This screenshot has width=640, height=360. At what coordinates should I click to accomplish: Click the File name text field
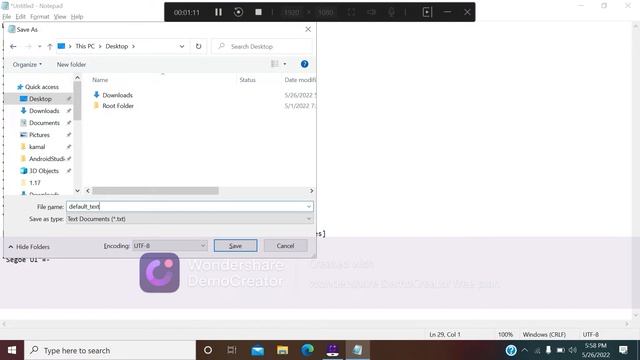(x=186, y=207)
